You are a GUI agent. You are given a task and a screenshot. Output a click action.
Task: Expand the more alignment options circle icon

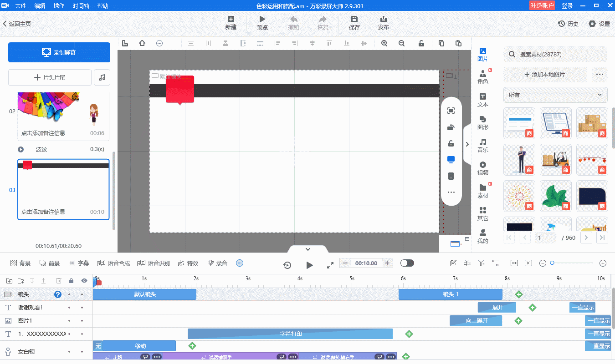pos(159,43)
